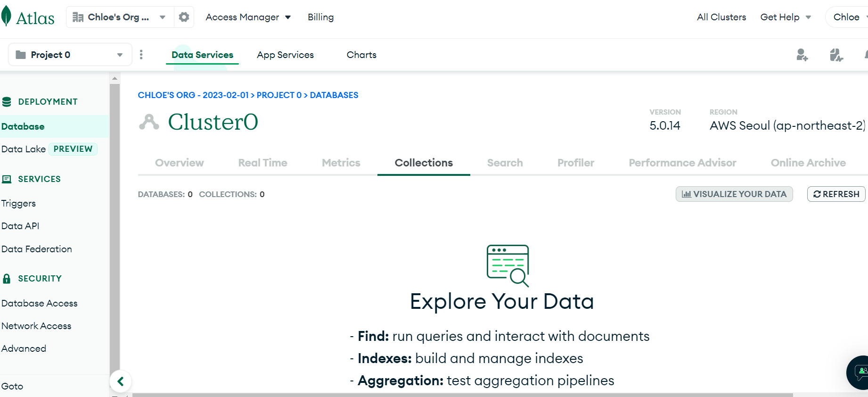
Task: Click the Explore Your Data illustration
Action: [x=508, y=265]
